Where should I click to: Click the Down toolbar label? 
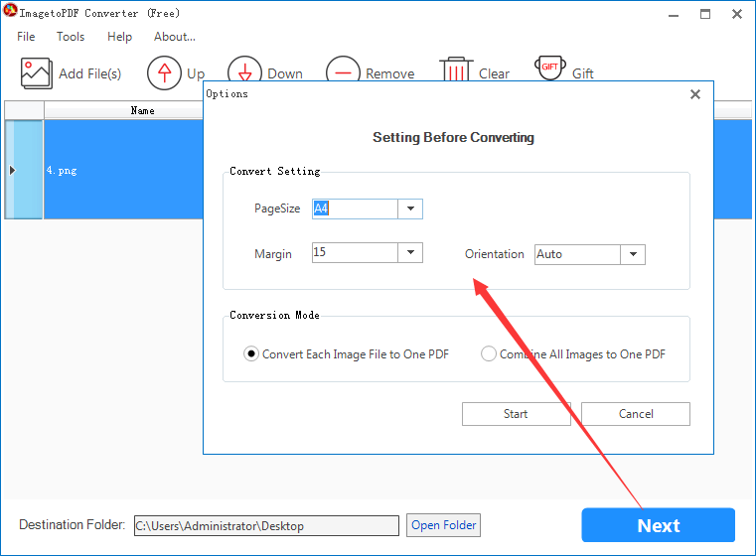click(285, 73)
